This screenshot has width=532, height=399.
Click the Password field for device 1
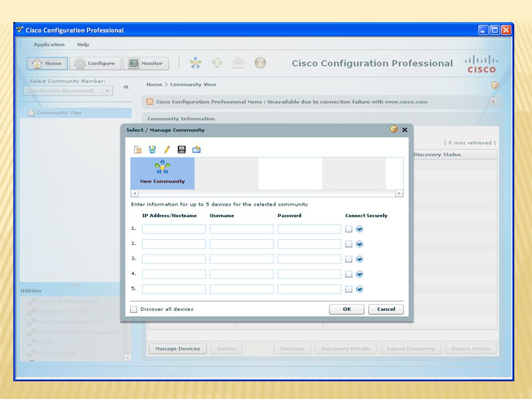point(309,229)
